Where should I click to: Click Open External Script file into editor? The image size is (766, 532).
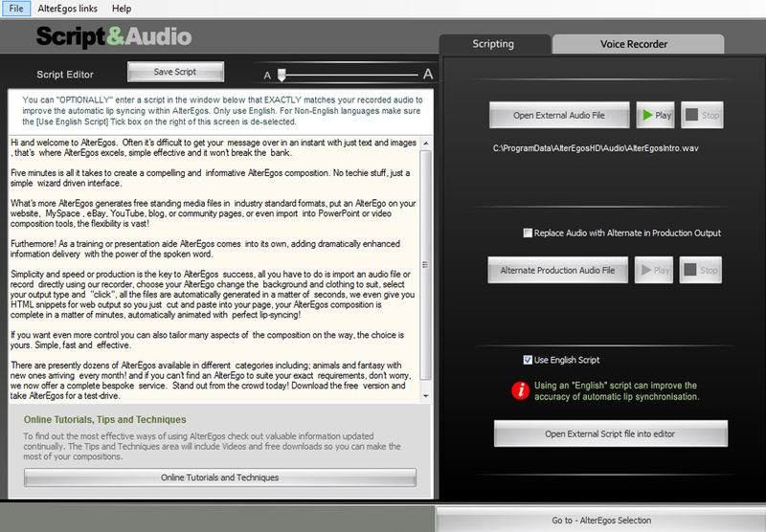(x=611, y=433)
